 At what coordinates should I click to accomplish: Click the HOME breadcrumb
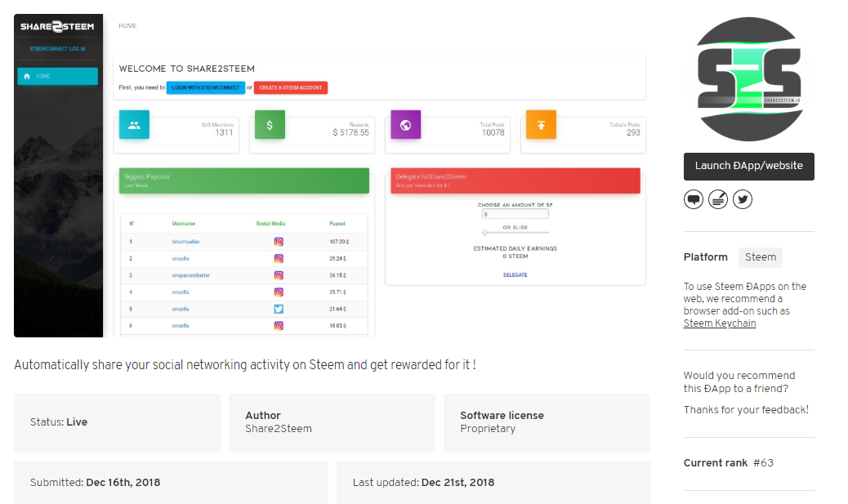coord(127,25)
